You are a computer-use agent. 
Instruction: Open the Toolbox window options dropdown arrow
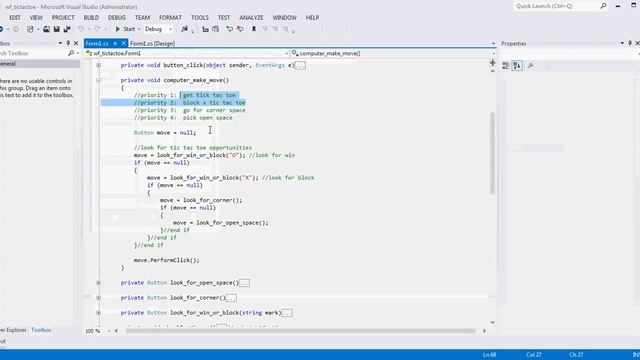click(60, 43)
